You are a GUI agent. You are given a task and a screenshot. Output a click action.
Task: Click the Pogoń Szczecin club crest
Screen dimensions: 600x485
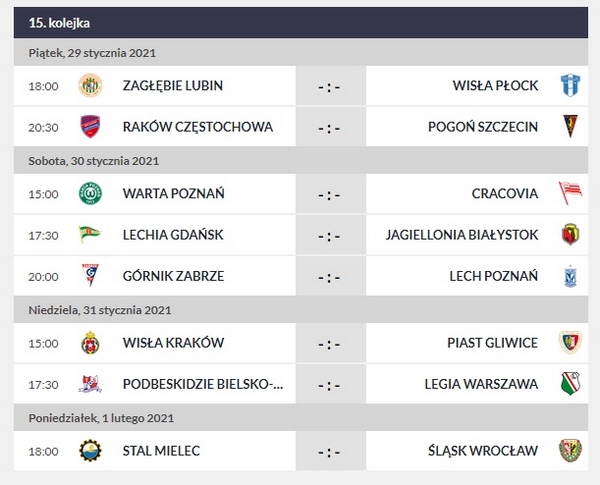coord(569,127)
